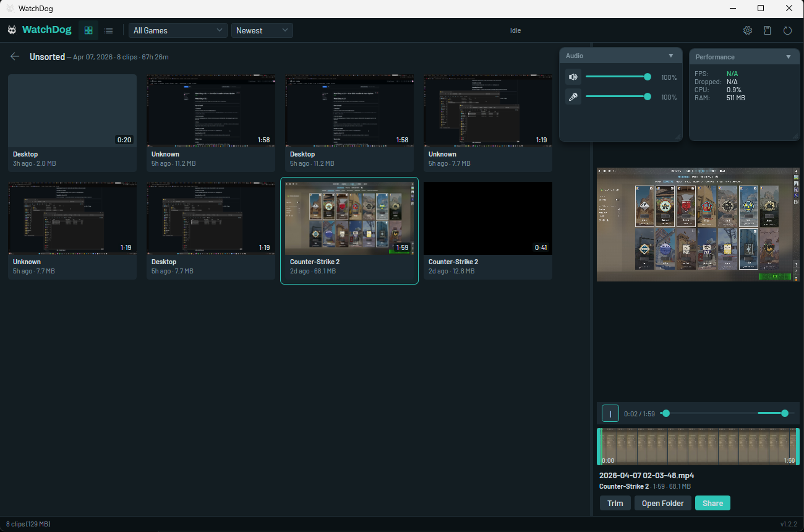Viewport: 804px width, 532px height.
Task: Click the Trim button for the clip
Action: [615, 503]
